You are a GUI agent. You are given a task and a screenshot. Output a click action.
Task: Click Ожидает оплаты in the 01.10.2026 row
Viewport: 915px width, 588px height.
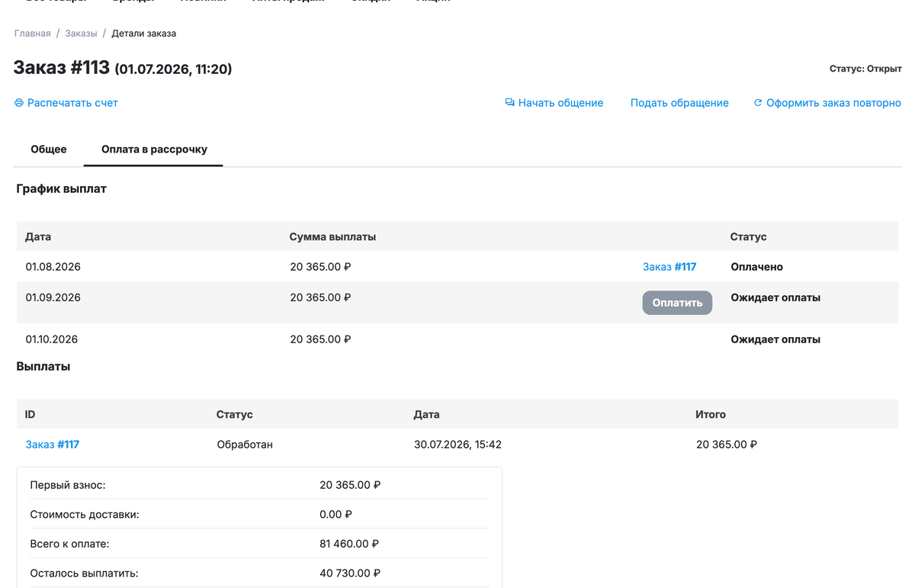[775, 339]
